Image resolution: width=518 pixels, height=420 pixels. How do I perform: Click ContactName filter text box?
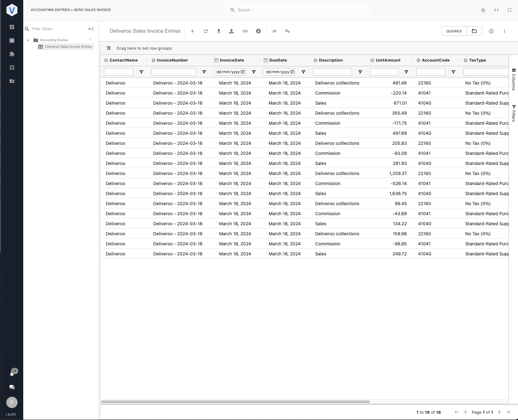pyautogui.click(x=118, y=72)
